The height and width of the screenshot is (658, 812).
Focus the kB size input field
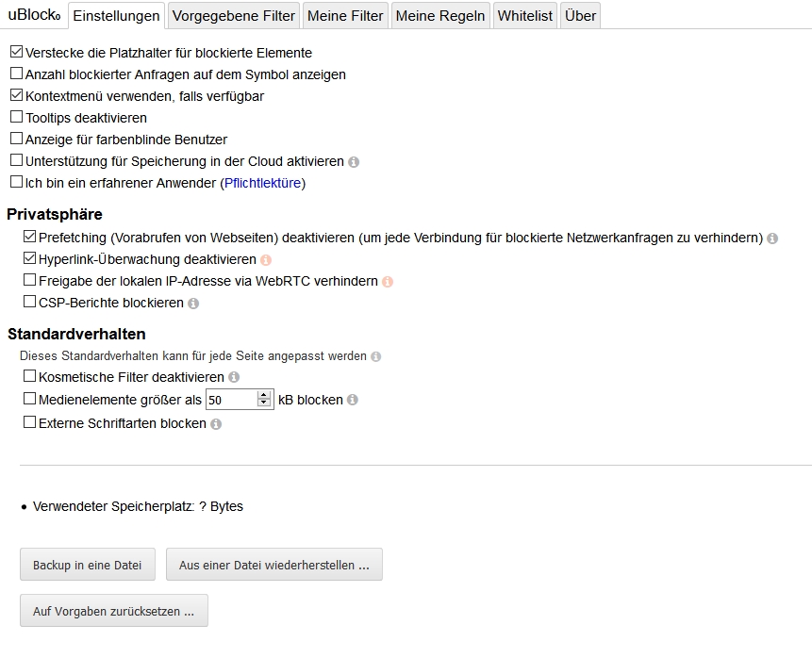pos(231,400)
